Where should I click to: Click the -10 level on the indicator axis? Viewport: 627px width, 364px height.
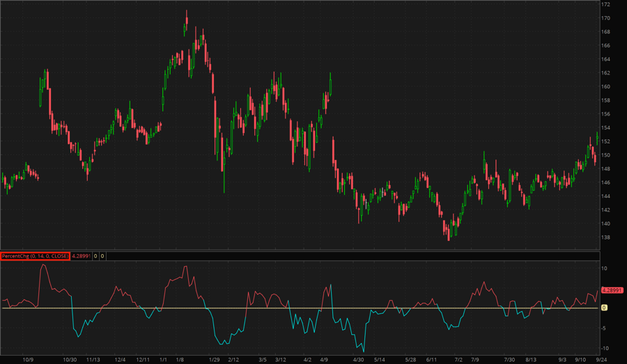pyautogui.click(x=605, y=348)
